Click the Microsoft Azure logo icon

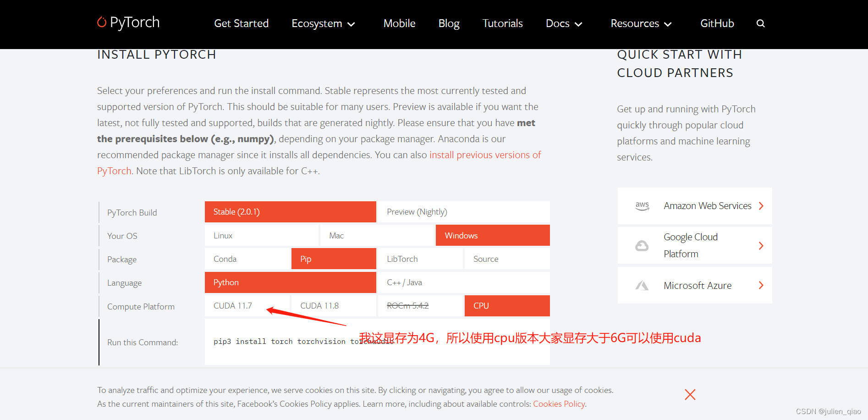pyautogui.click(x=642, y=286)
